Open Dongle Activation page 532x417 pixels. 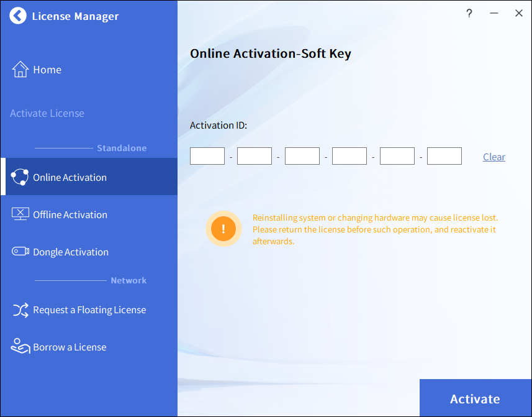coord(71,252)
